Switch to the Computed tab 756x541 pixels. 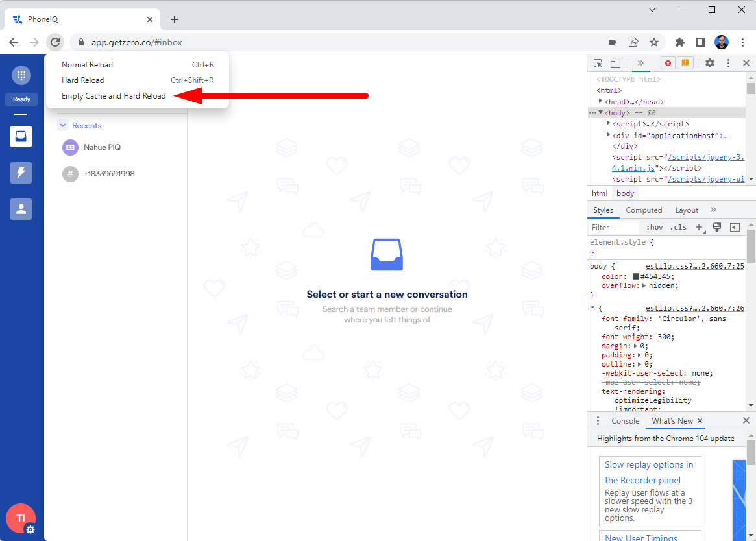[644, 210]
